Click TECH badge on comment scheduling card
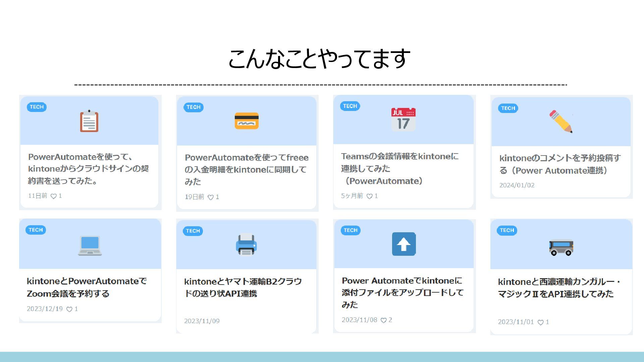This screenshot has height=362, width=644. 508,108
